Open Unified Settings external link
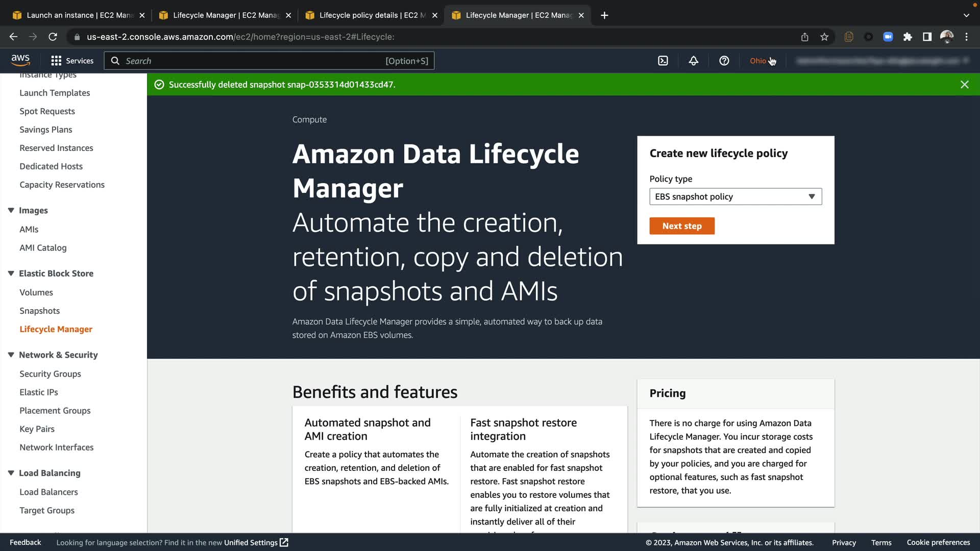The image size is (980, 551). 256,542
